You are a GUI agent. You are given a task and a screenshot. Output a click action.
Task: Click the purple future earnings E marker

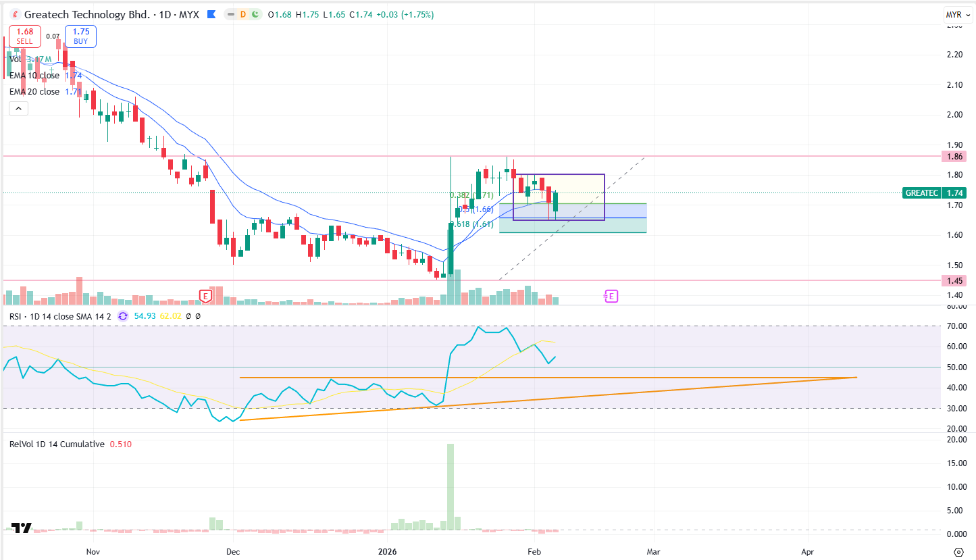pyautogui.click(x=611, y=296)
